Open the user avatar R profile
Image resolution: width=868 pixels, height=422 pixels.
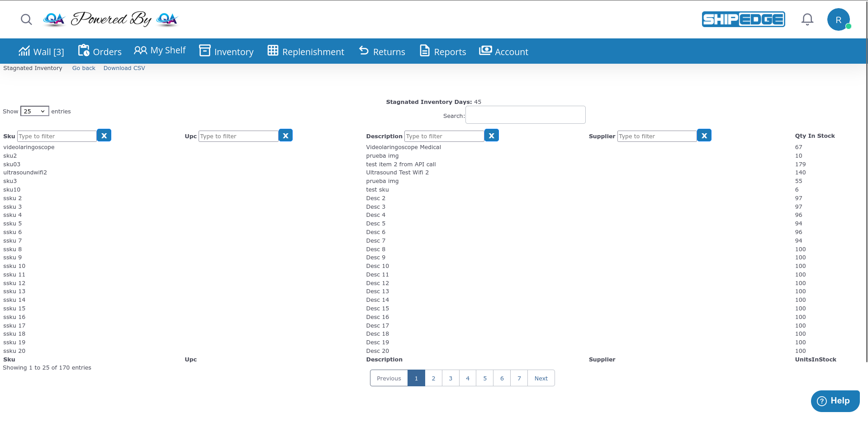[838, 20]
